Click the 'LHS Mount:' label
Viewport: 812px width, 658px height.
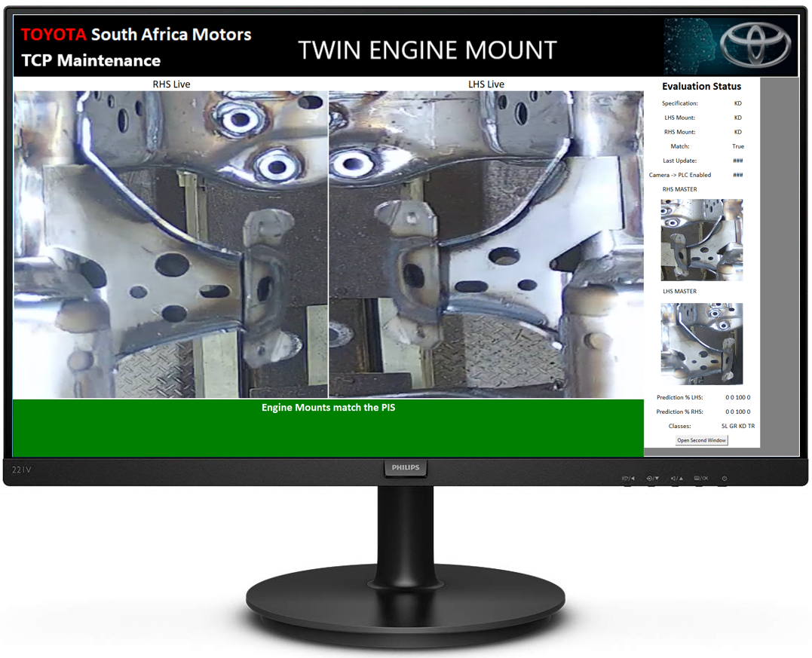tap(679, 118)
